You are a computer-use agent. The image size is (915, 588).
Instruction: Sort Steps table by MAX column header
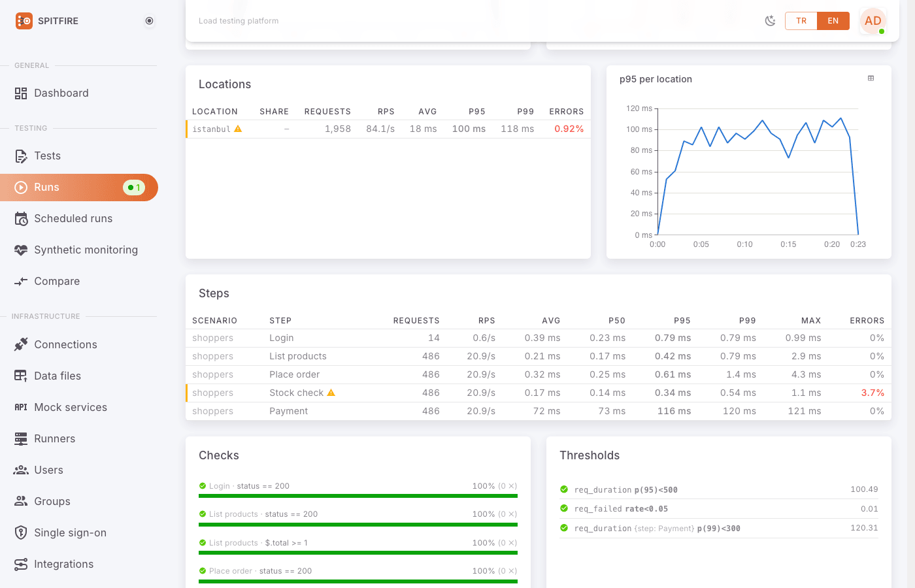pyautogui.click(x=811, y=321)
